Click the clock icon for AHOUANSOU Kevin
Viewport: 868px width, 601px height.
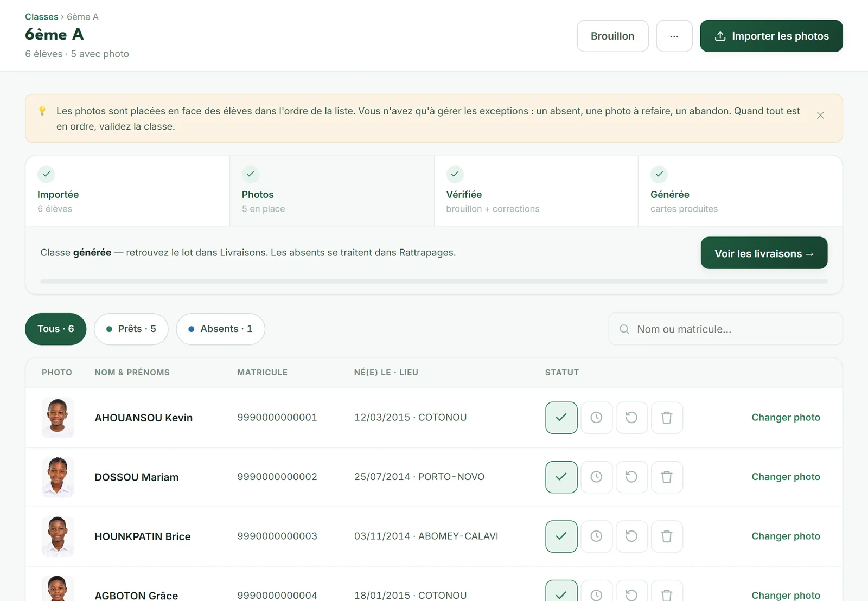coord(596,418)
